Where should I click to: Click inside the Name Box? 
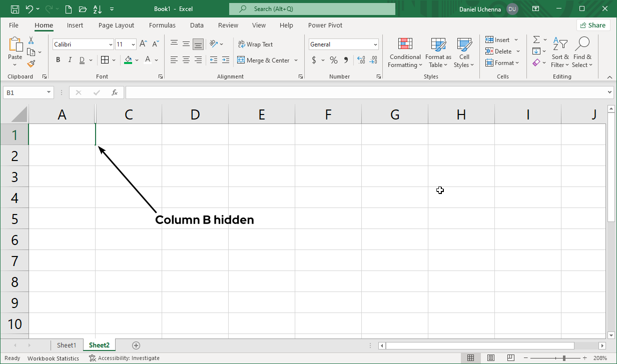[25, 92]
